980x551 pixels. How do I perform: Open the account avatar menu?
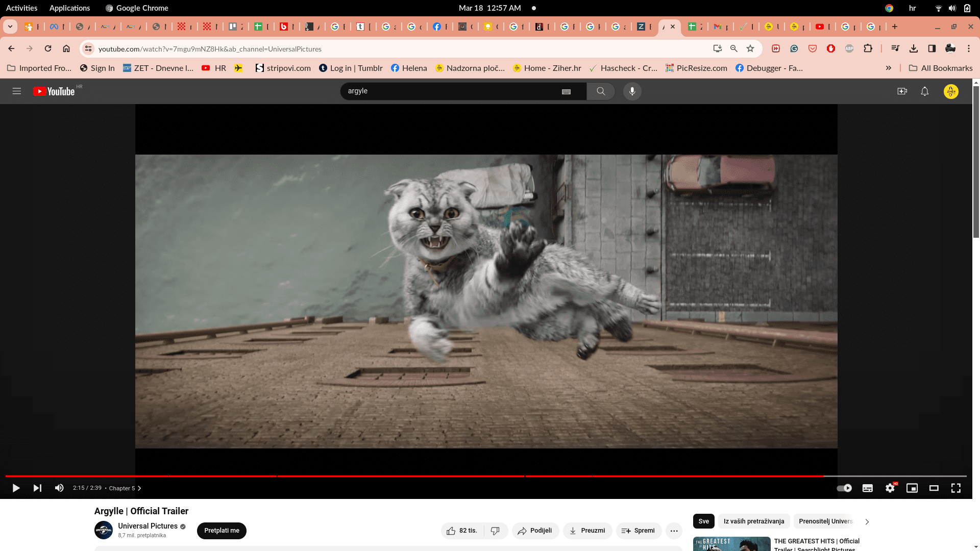pyautogui.click(x=951, y=91)
